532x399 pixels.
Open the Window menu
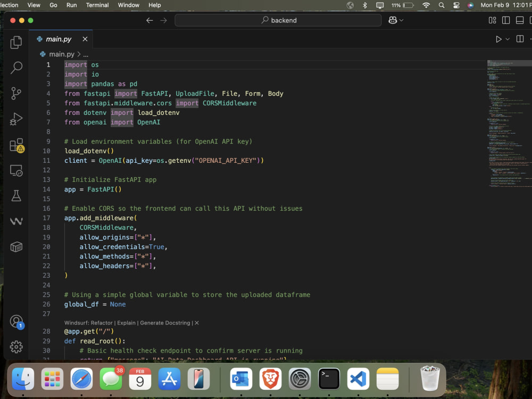[x=128, y=5]
